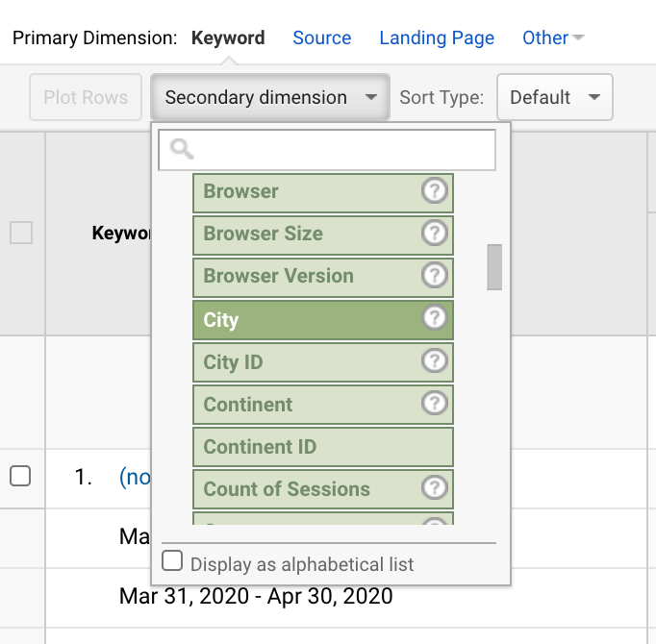This screenshot has width=656, height=644.
Task: Enable Display as alphabetical list checkbox
Action: pyautogui.click(x=172, y=561)
